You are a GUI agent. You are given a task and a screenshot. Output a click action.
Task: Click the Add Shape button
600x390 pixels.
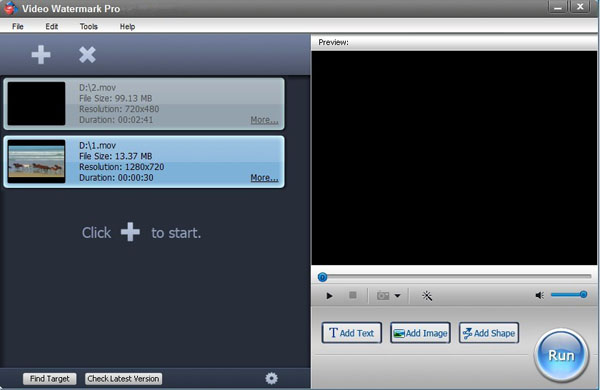coord(489,333)
